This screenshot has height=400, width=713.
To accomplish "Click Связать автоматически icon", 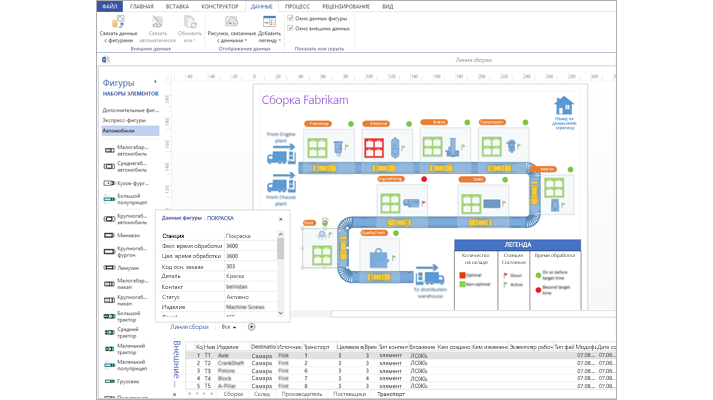I will click(157, 22).
